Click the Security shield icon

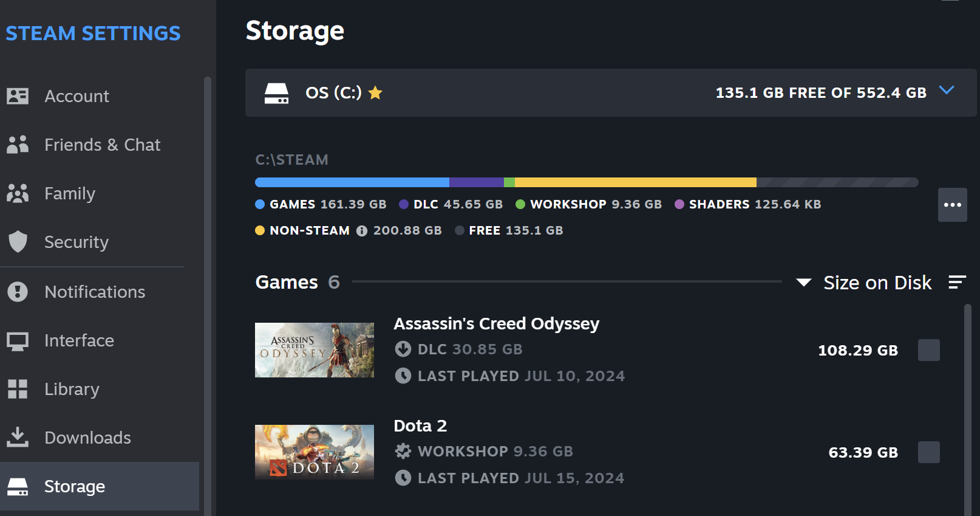point(18,242)
